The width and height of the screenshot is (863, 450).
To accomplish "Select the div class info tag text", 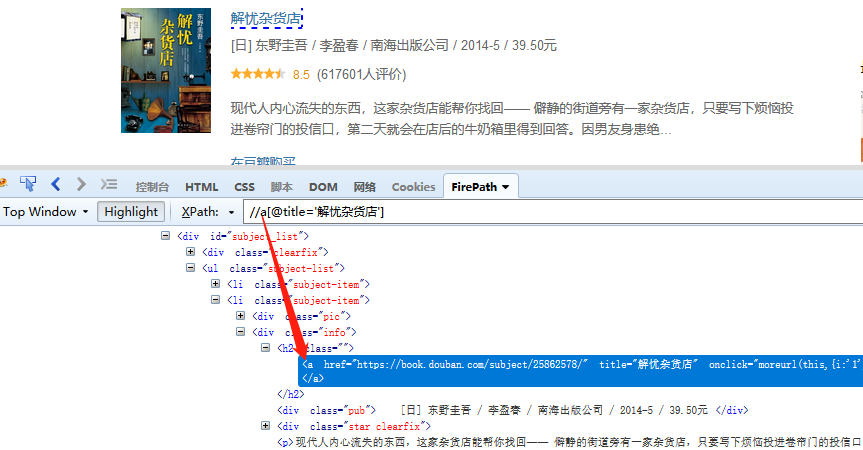I will pos(304,332).
